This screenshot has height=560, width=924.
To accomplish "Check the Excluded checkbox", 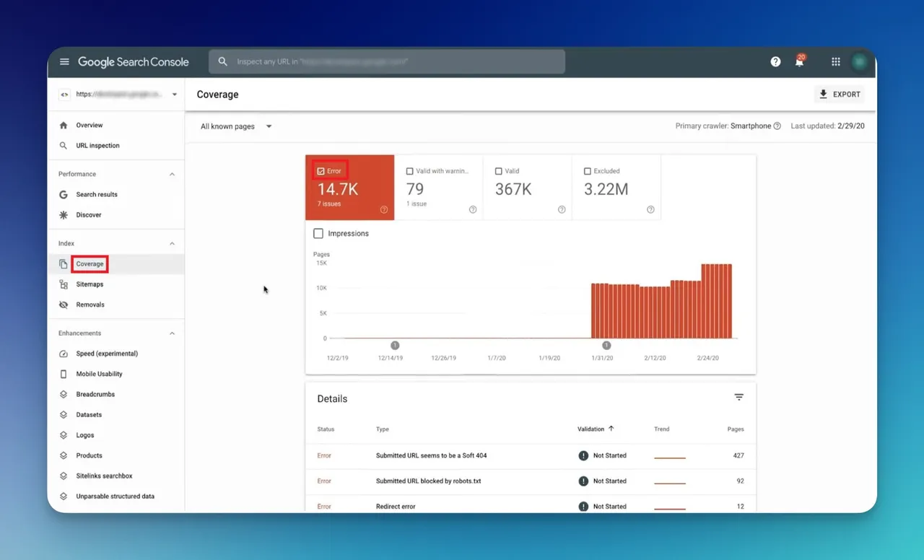I will [588, 172].
